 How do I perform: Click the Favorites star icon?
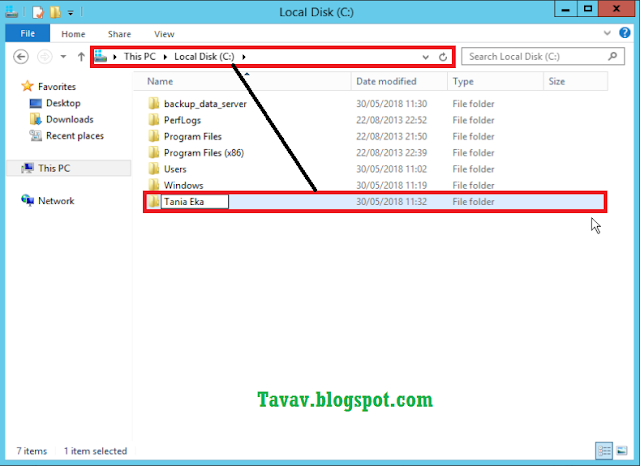[x=27, y=86]
